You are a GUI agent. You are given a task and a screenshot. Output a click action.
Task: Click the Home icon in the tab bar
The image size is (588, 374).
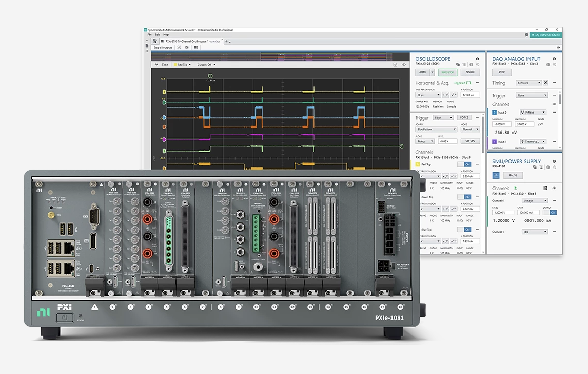(x=155, y=41)
